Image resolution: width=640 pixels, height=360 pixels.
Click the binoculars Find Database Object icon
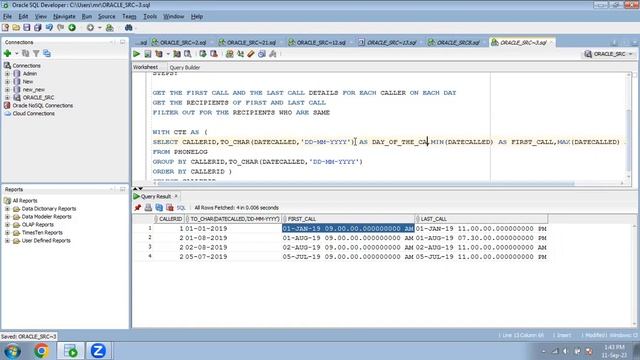pos(129,28)
